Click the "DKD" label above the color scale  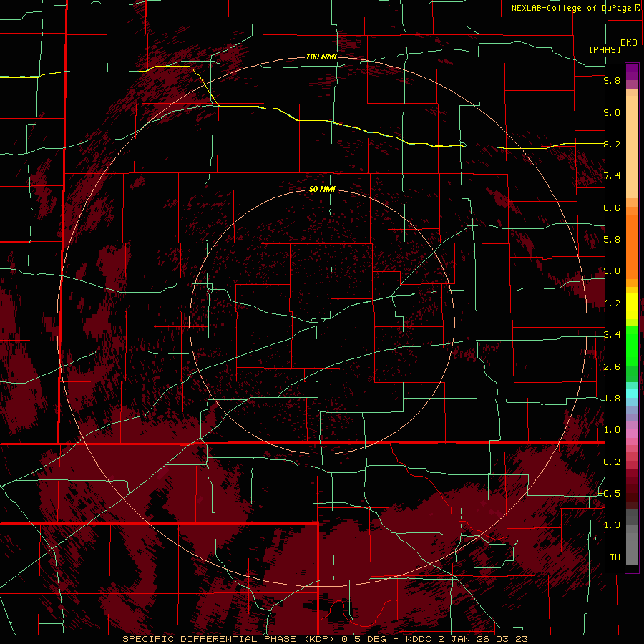pos(628,43)
